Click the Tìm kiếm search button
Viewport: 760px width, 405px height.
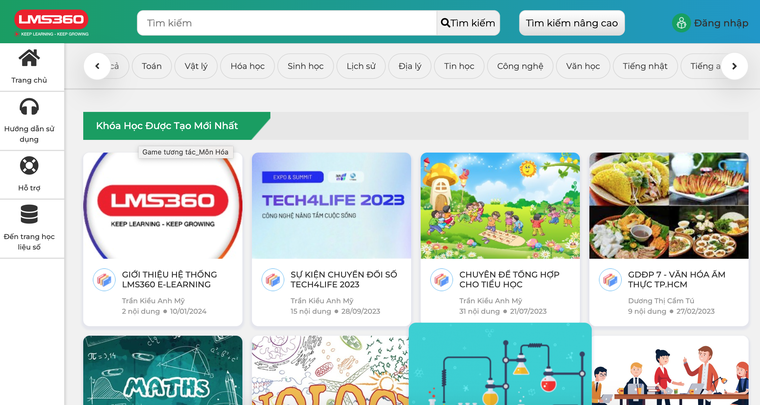coord(468,23)
